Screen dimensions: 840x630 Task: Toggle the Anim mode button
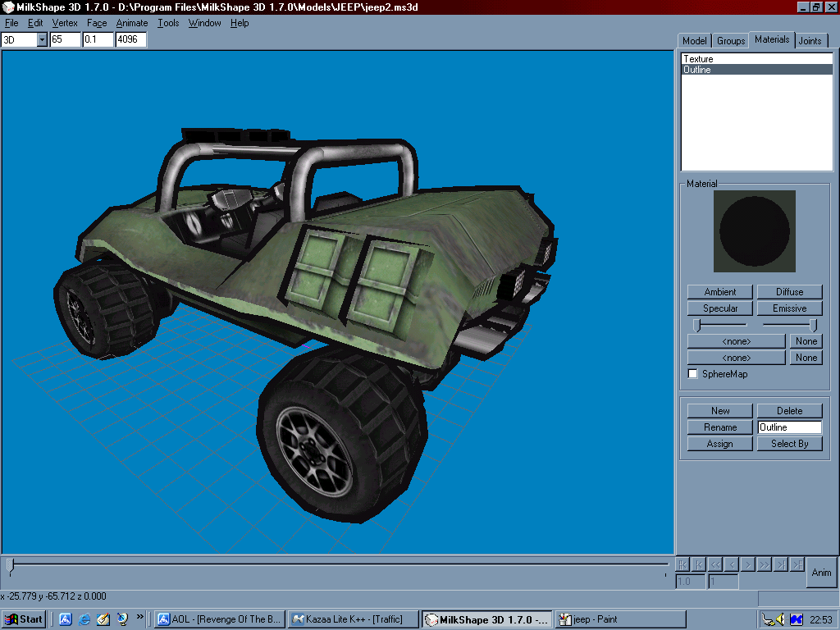(x=821, y=573)
